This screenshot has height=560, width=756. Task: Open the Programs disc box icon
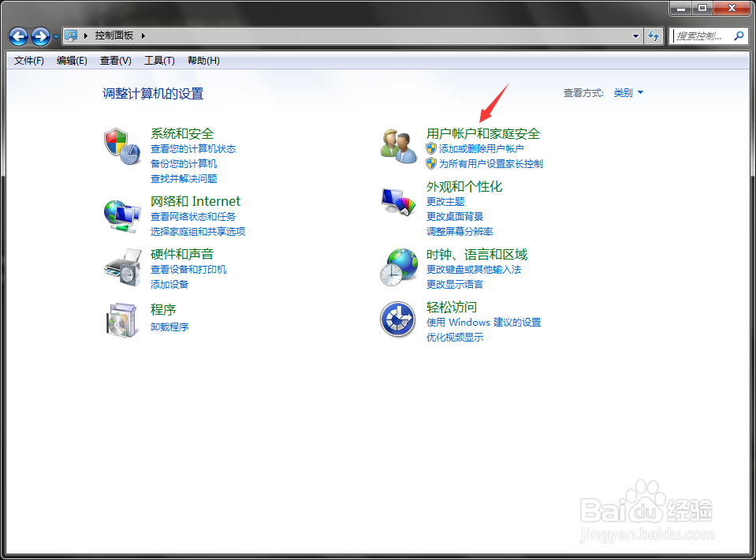click(121, 319)
